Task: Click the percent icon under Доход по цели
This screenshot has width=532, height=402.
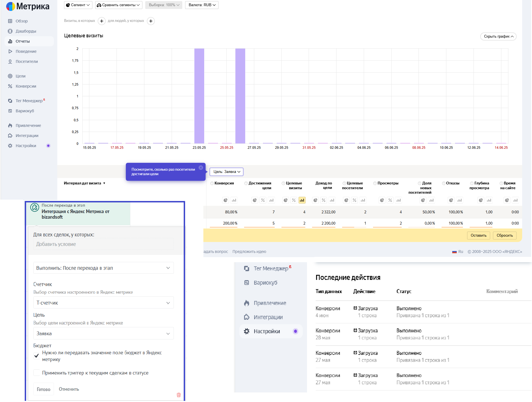Action: pos(324,200)
